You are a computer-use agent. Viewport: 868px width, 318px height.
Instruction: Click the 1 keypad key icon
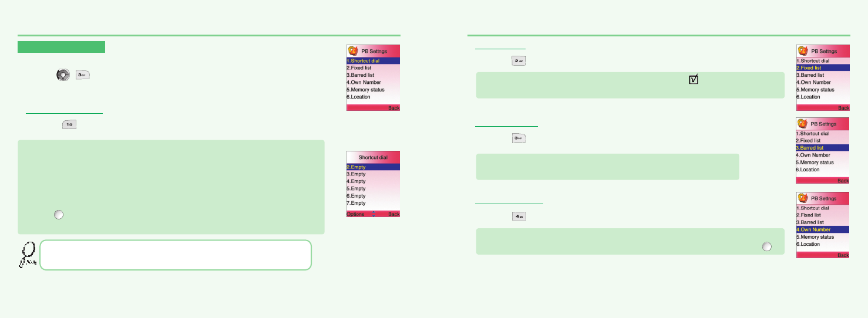[x=70, y=125]
